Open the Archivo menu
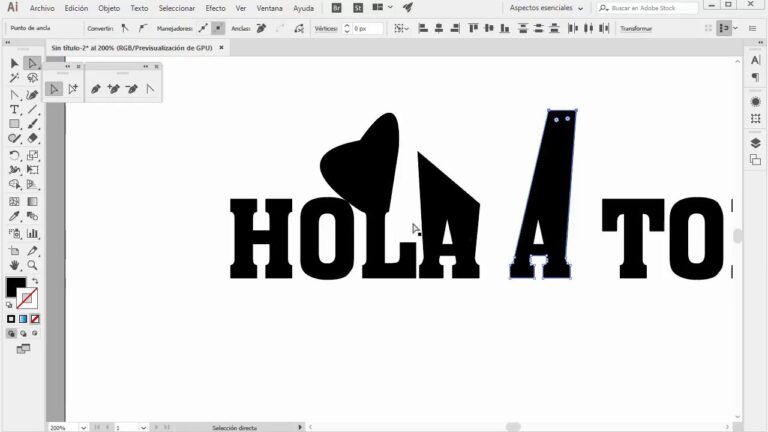This screenshot has height=432, width=768. click(42, 8)
